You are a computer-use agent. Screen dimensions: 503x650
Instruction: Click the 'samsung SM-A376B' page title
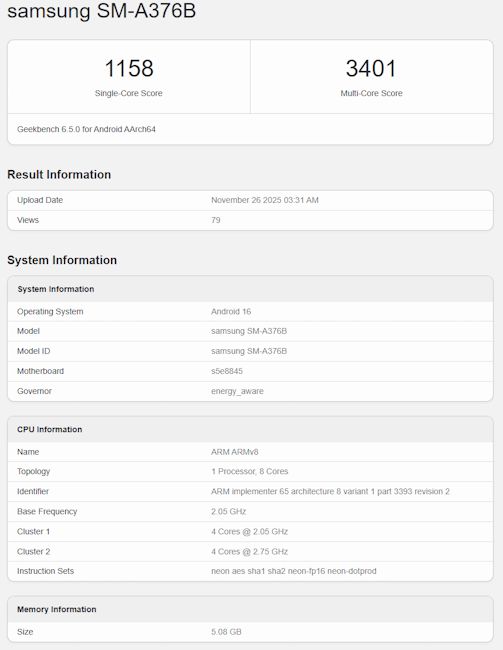click(101, 10)
